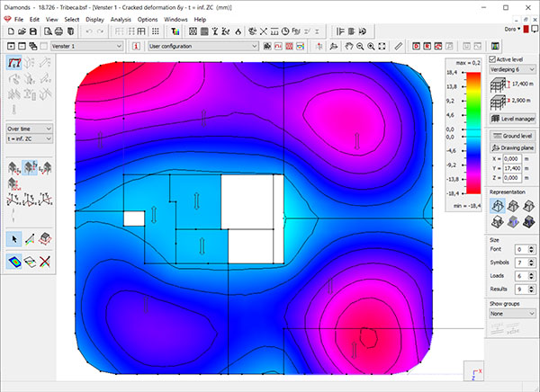Click the Symbols size stepper arrows
540x392 pixels.
coord(531,263)
